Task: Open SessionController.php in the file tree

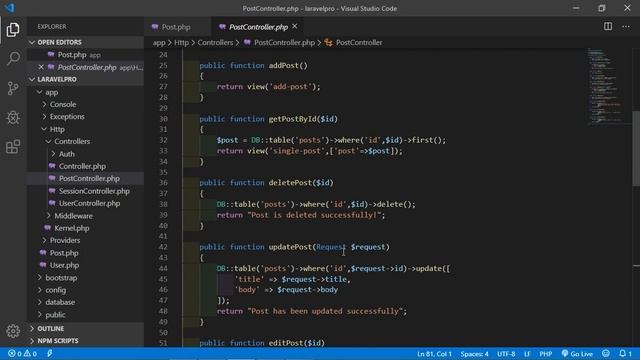Action: [94, 191]
